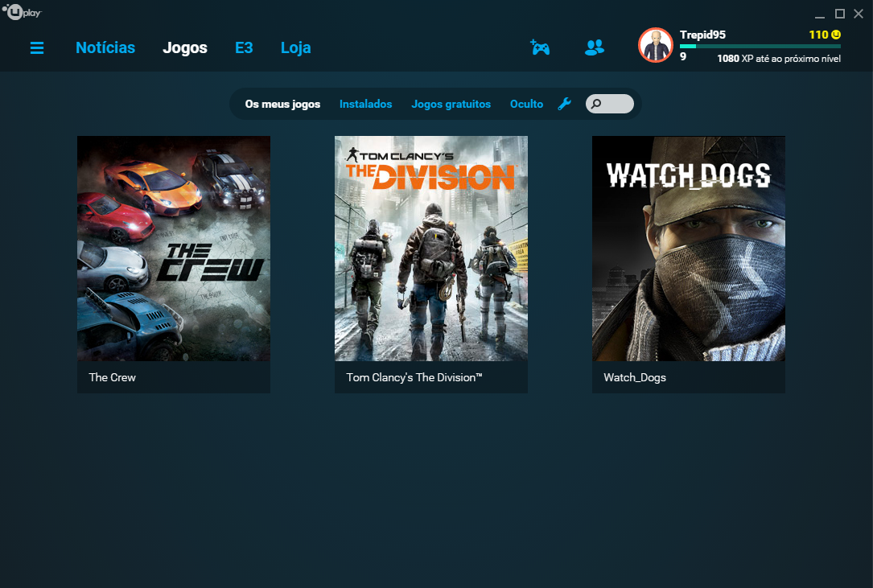Click the Trepid95 profile avatar
Viewport: 873px width, 588px height.
point(655,45)
